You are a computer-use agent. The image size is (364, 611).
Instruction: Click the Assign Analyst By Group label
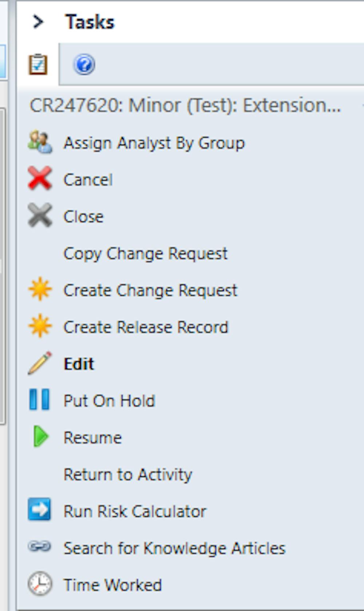click(154, 143)
